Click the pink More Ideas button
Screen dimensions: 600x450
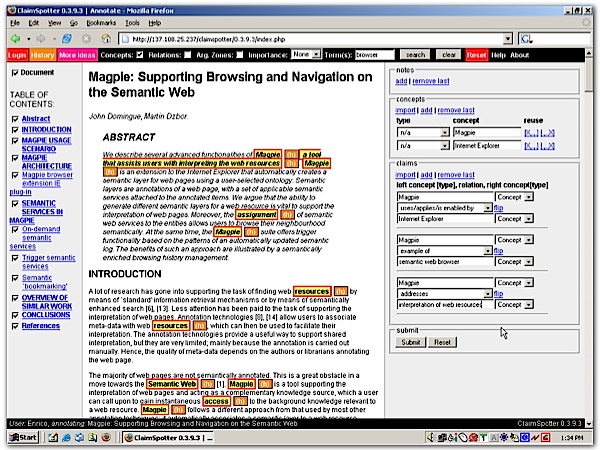tap(77, 55)
